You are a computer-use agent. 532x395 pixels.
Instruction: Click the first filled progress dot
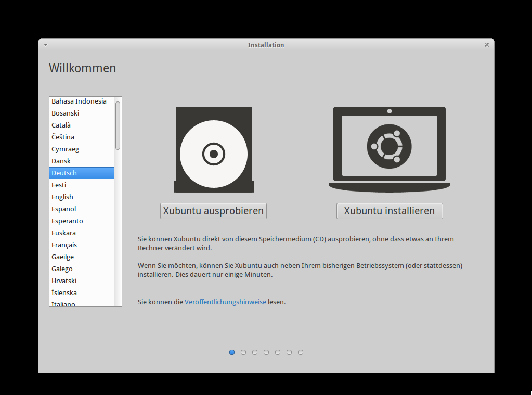232,352
